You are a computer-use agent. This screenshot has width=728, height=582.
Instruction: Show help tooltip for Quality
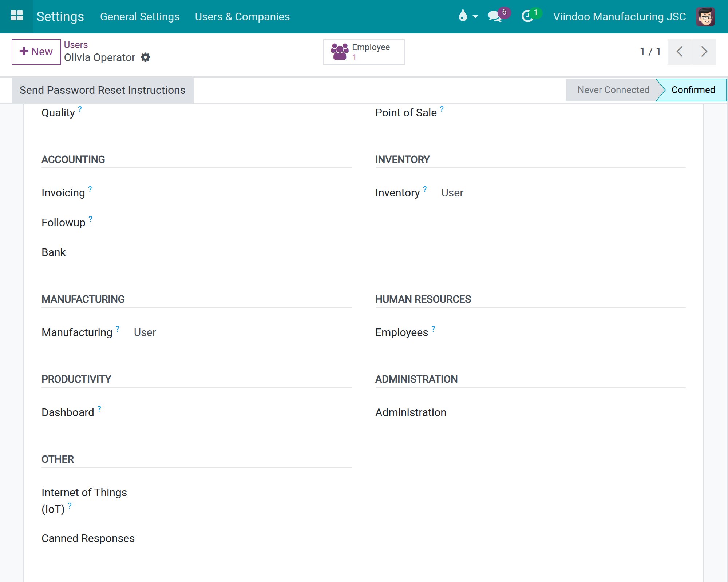pos(80,109)
